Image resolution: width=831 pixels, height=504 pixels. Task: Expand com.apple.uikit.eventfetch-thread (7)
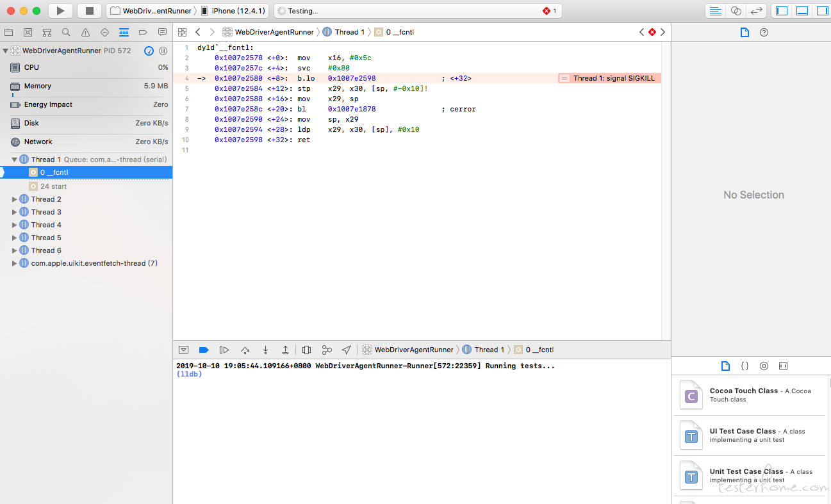(x=14, y=263)
